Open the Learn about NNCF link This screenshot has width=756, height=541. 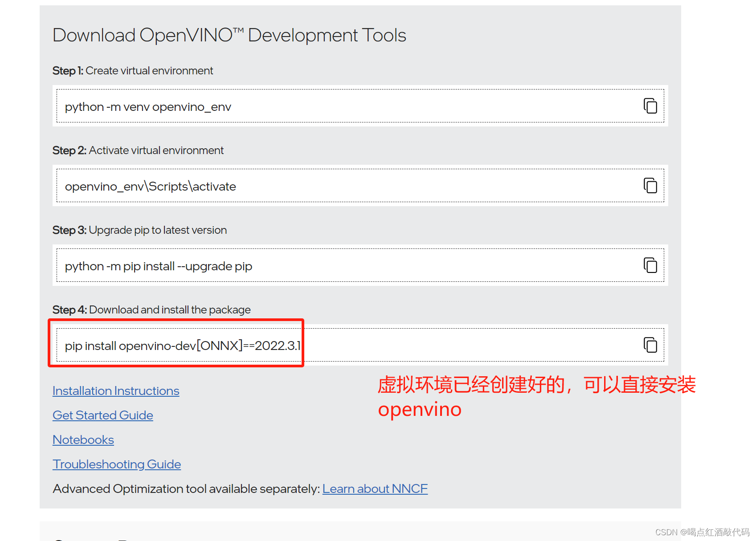375,488
